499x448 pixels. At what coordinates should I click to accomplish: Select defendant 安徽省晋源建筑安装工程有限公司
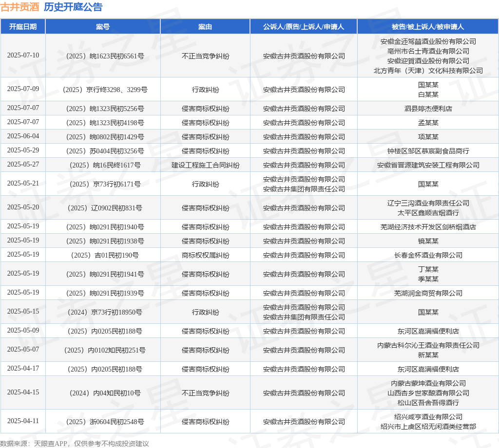pyautogui.click(x=428, y=166)
